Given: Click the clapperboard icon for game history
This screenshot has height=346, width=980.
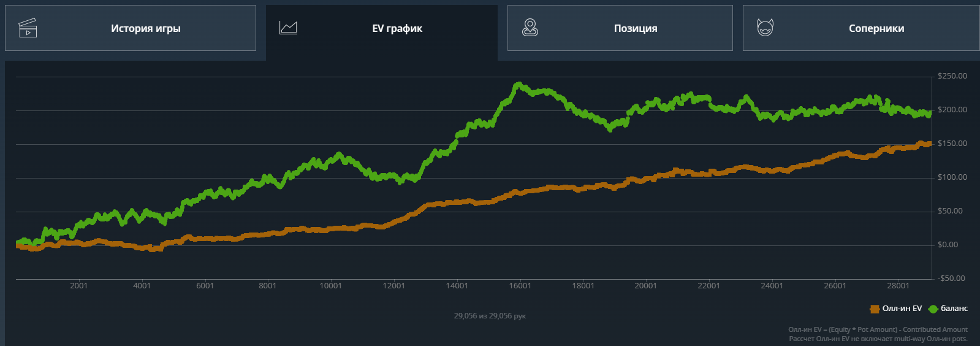Looking at the screenshot, I should click(28, 28).
